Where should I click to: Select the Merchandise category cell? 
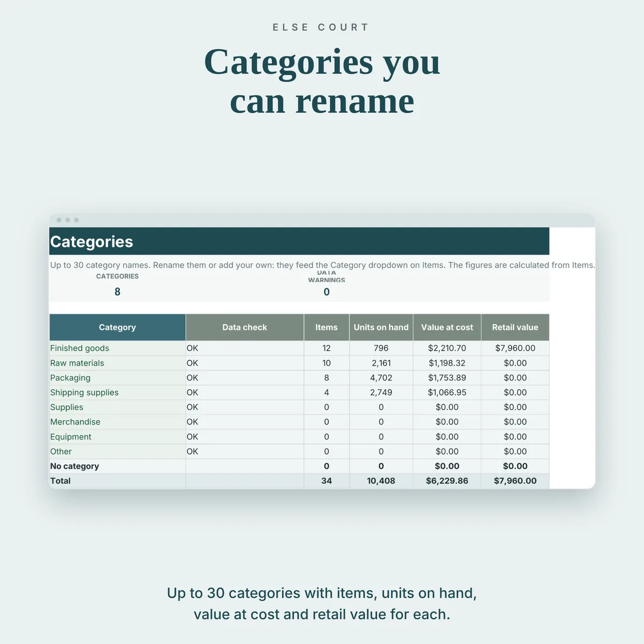[x=117, y=422]
